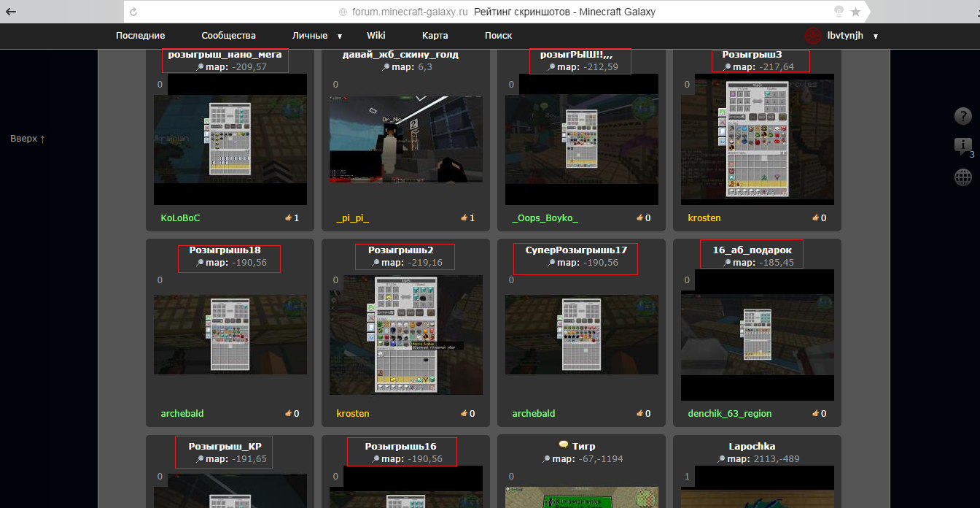Open розыгрыш_нано_мега screenshot thumbnail
980x508 pixels.
click(x=230, y=139)
